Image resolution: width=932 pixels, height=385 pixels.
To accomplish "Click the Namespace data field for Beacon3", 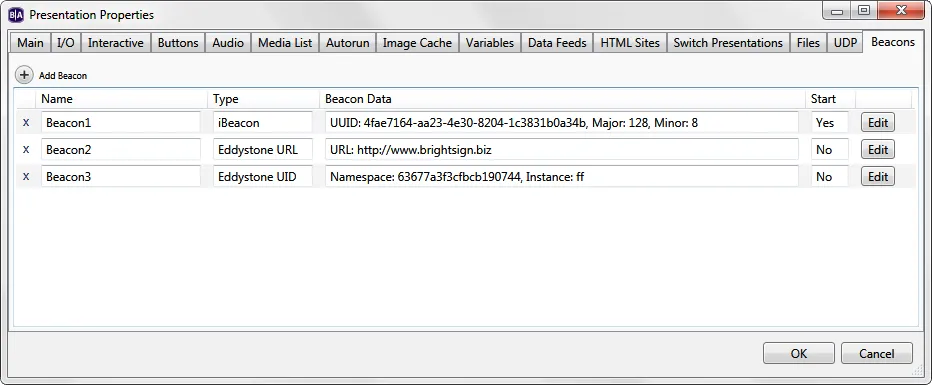I will (x=562, y=176).
